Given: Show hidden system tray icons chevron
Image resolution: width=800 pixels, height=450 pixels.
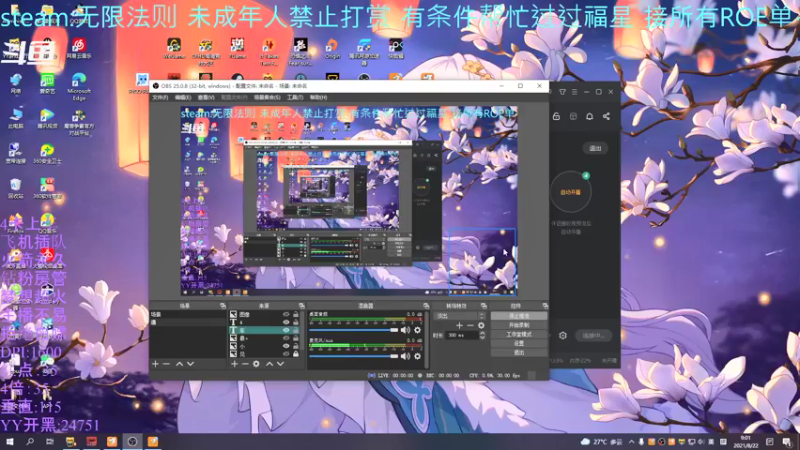Looking at the screenshot, I should click(632, 442).
